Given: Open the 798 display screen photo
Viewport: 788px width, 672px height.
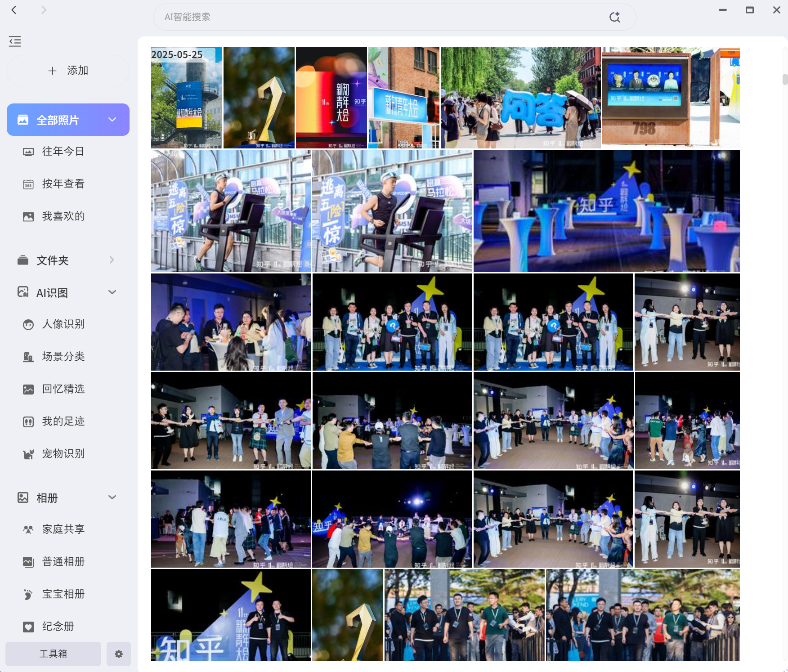Looking at the screenshot, I should pyautogui.click(x=671, y=98).
